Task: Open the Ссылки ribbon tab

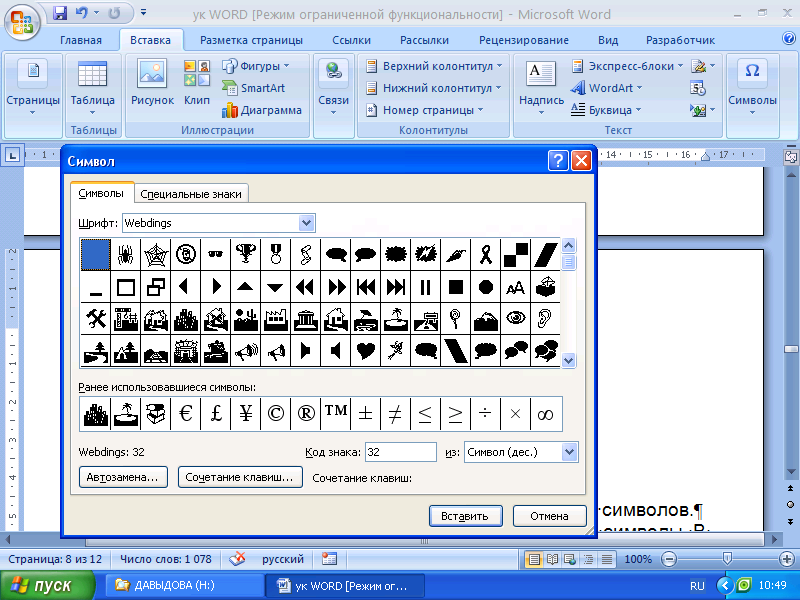Action: 352,40
